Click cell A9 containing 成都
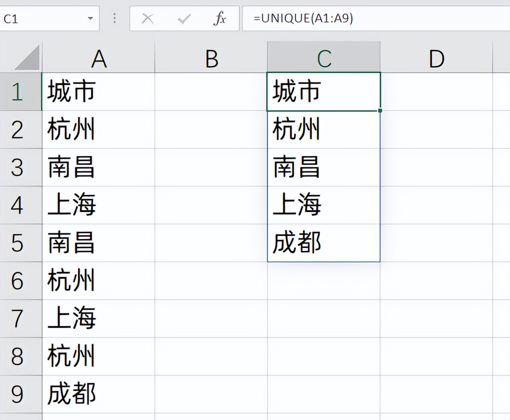 click(99, 394)
